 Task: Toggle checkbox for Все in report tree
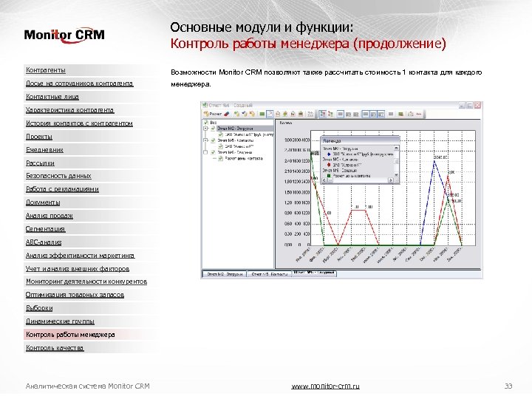206,123
